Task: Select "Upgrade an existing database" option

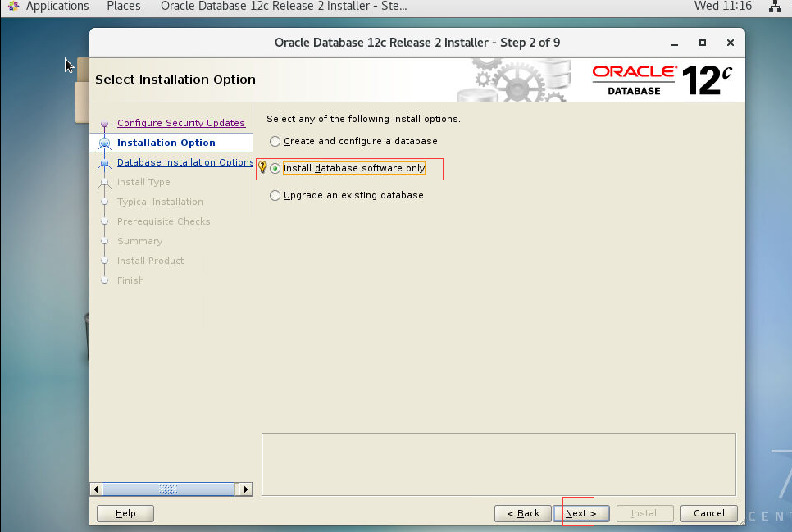Action: click(x=347, y=196)
